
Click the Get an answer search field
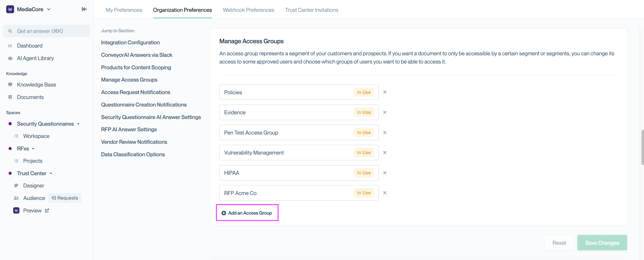point(47,31)
